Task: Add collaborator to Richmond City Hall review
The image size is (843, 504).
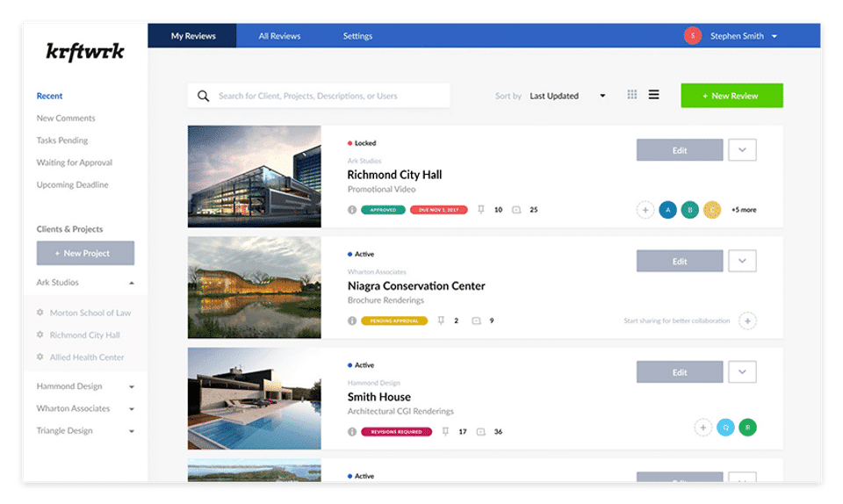Action: 645,210
